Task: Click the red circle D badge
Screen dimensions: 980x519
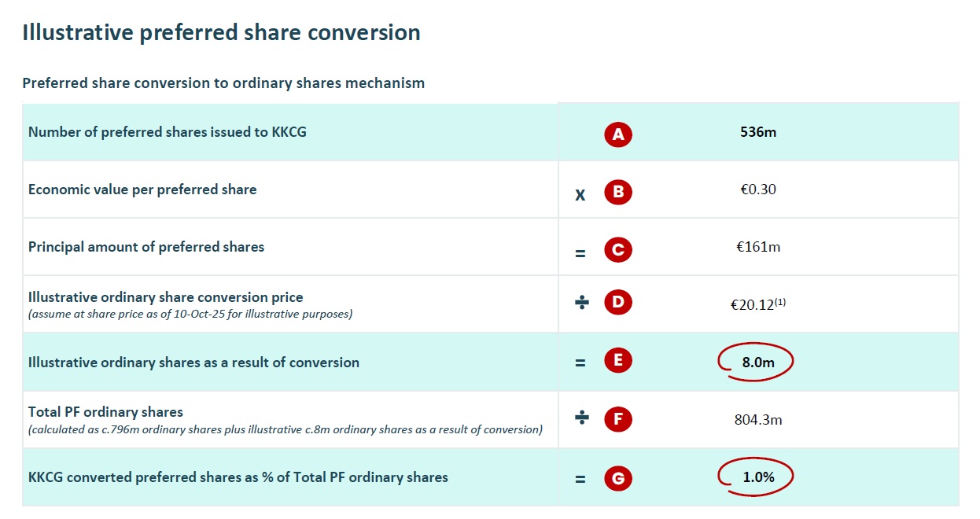Action: (618, 303)
